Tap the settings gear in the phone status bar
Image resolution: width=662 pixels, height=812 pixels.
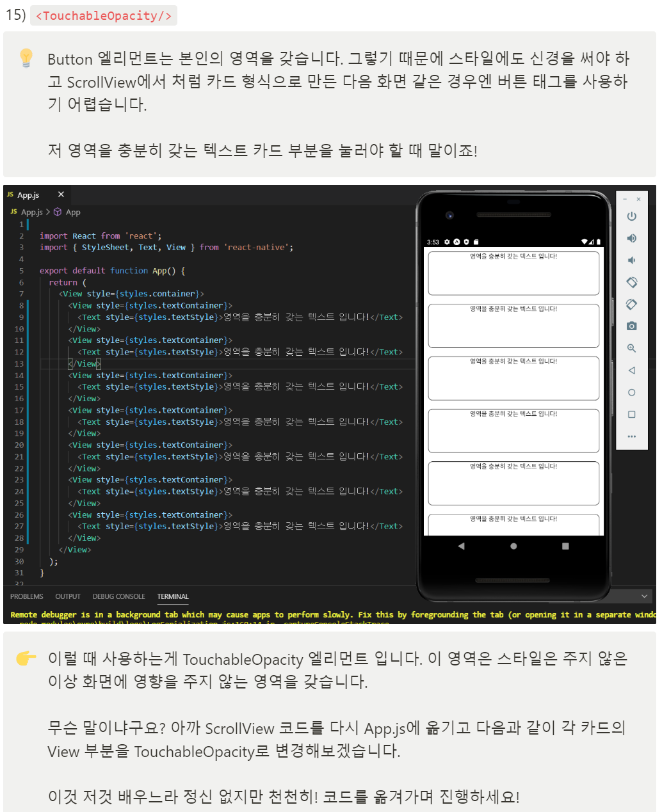click(x=447, y=242)
